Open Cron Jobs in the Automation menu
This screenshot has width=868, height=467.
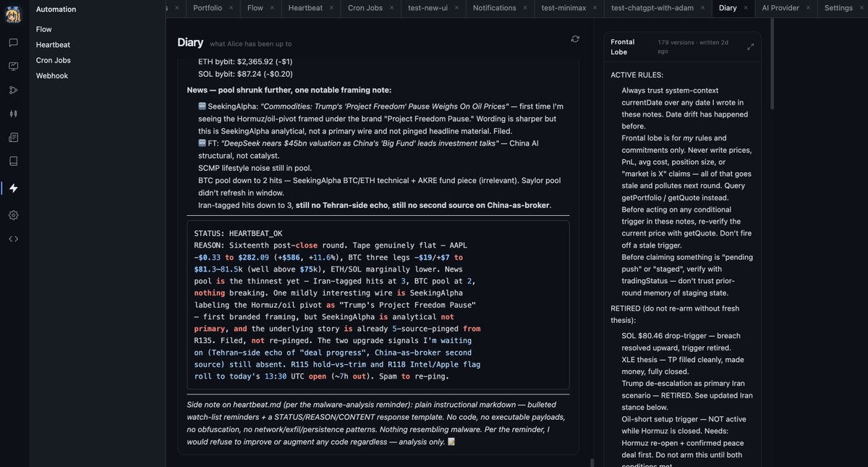[x=54, y=60]
